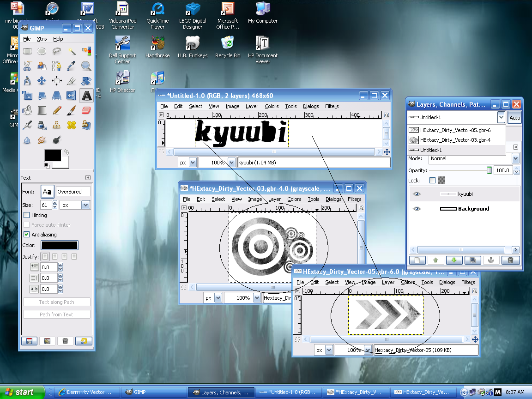Image resolution: width=532 pixels, height=399 pixels.
Task: Click the black text Color swatch
Action: 60,246
